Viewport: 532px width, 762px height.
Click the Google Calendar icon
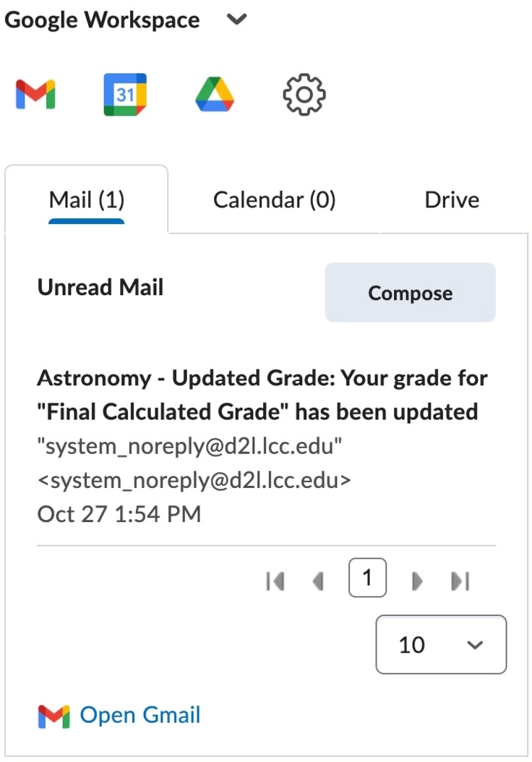[124, 93]
